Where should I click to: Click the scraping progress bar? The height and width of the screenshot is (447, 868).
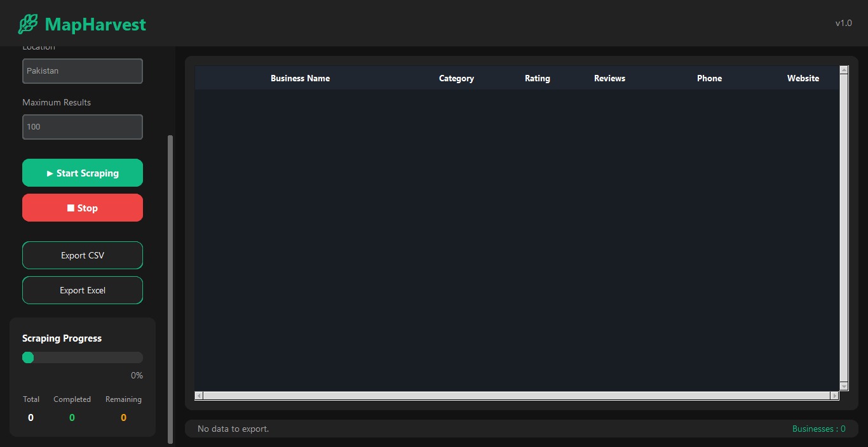(83, 357)
